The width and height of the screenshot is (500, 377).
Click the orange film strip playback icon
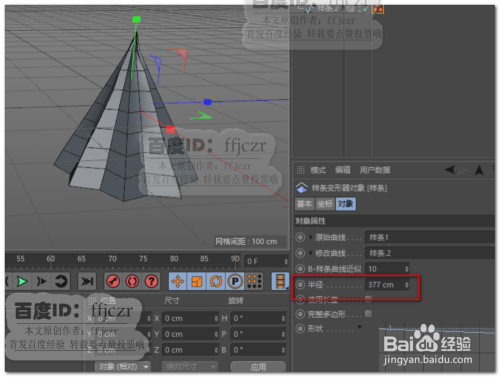(280, 282)
